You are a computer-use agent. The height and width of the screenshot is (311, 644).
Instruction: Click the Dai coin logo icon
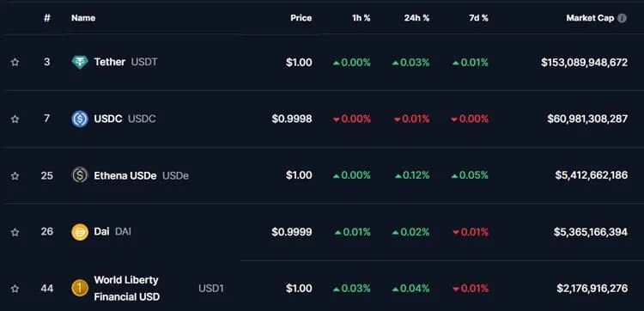tap(80, 232)
